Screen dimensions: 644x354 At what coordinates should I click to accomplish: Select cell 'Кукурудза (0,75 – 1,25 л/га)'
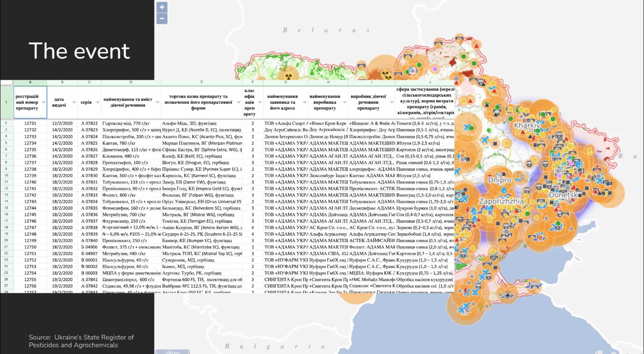tap(425, 273)
